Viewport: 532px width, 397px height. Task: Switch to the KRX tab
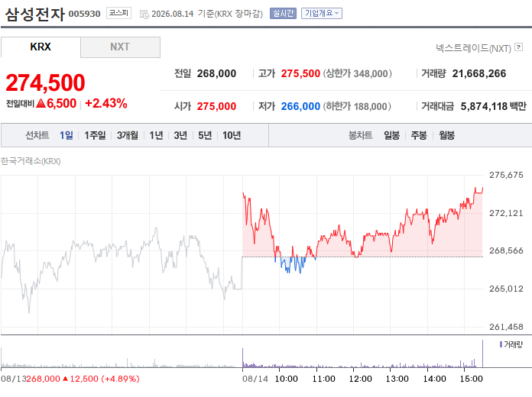[x=41, y=47]
